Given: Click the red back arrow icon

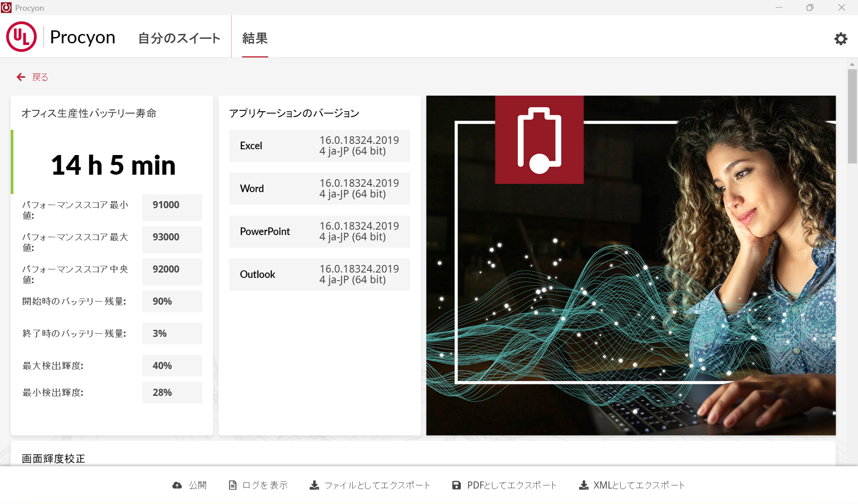Looking at the screenshot, I should 21,77.
